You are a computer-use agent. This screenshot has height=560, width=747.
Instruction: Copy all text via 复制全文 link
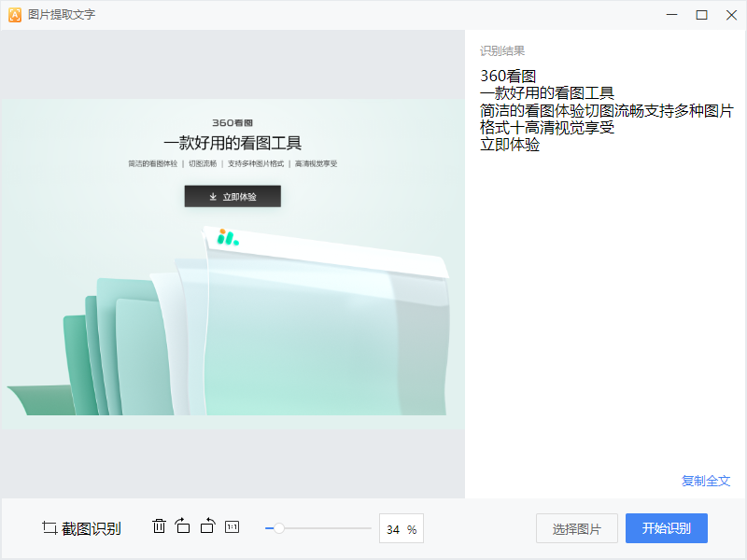click(x=706, y=481)
